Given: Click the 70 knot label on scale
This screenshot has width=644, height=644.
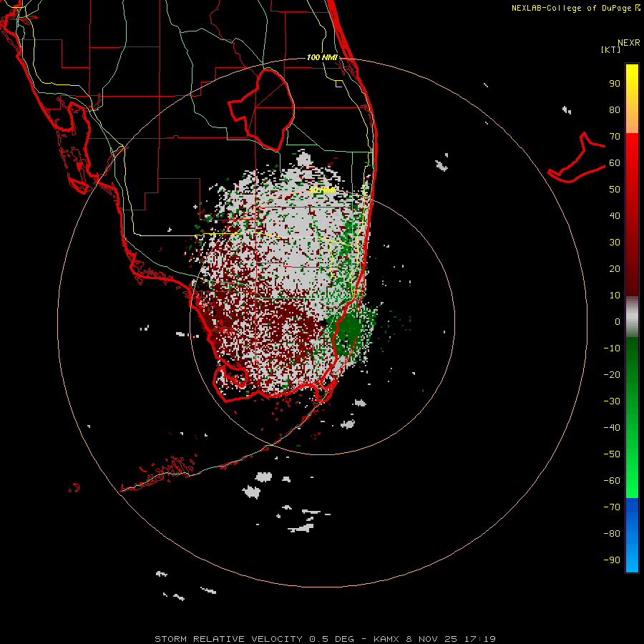Looking at the screenshot, I should tap(615, 137).
